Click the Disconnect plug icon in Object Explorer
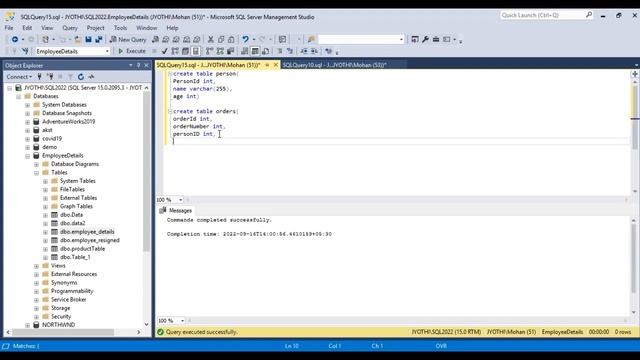Screen dimensions: 640x360 [x=50, y=77]
